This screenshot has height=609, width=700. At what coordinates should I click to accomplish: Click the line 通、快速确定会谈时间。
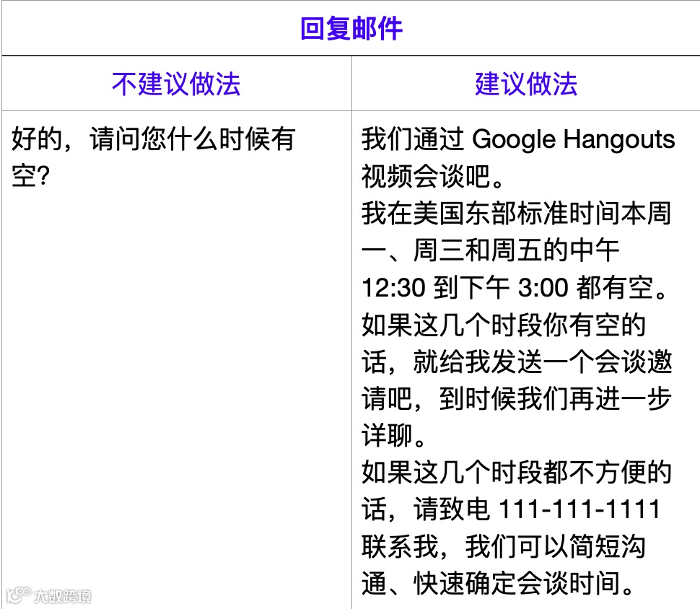point(498,584)
